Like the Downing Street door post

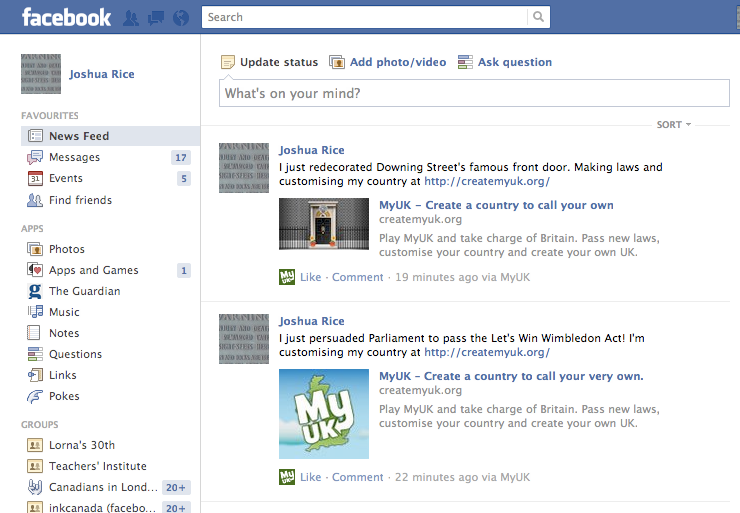tap(311, 277)
